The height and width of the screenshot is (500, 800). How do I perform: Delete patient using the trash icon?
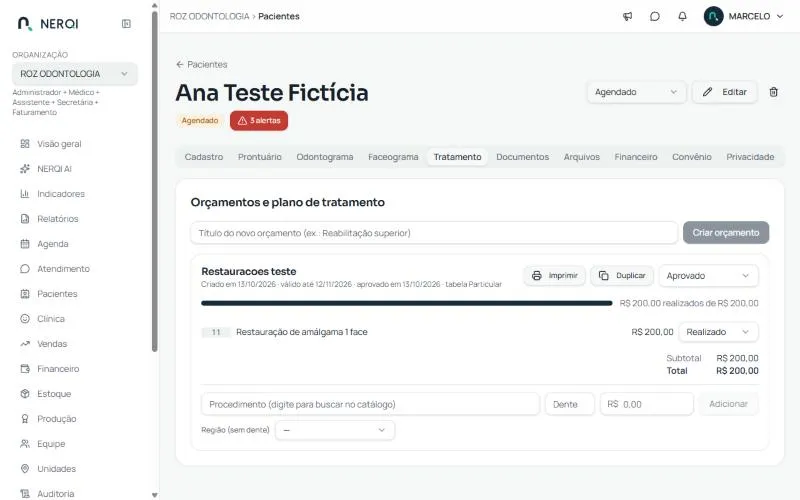coord(773,92)
